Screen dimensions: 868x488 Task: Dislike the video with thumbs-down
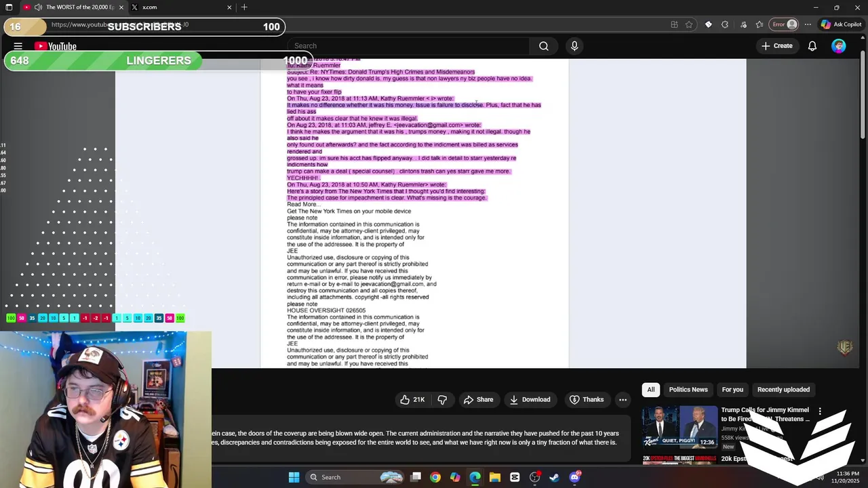point(442,400)
